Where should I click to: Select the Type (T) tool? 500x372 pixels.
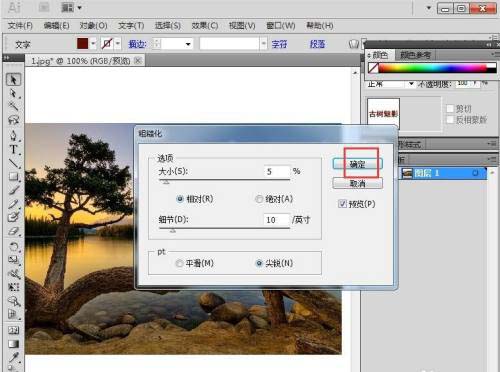[13, 149]
